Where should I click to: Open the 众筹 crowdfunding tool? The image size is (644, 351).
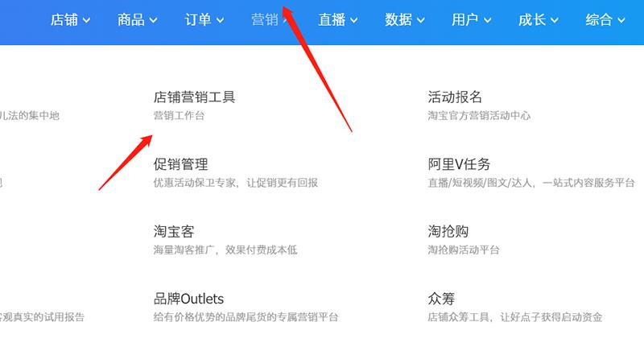click(x=441, y=299)
